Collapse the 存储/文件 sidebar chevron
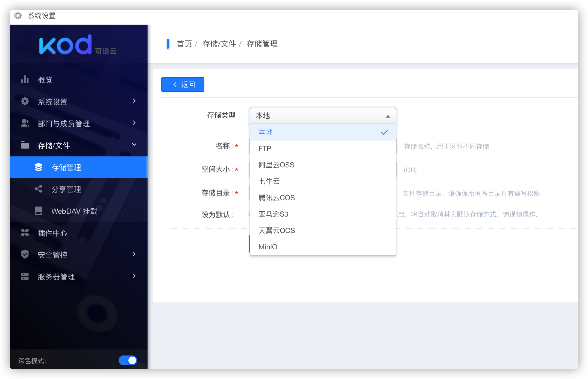Image resolution: width=588 pixels, height=379 pixels. pos(134,145)
